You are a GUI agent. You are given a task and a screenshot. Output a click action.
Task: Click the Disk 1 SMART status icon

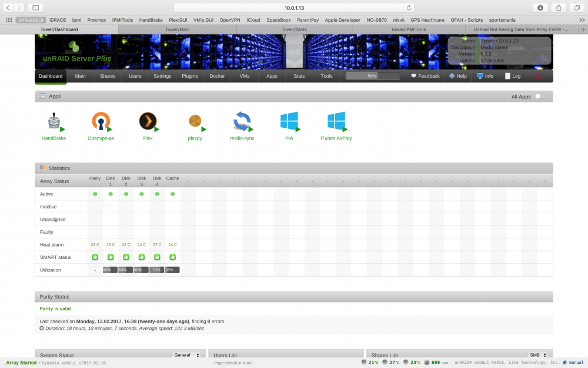(x=111, y=257)
